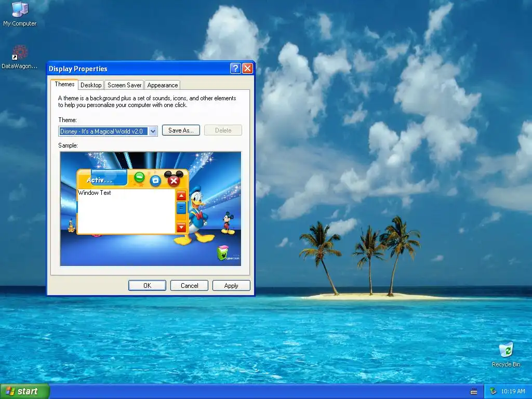
Task: Open the Start menu
Action: click(25, 391)
